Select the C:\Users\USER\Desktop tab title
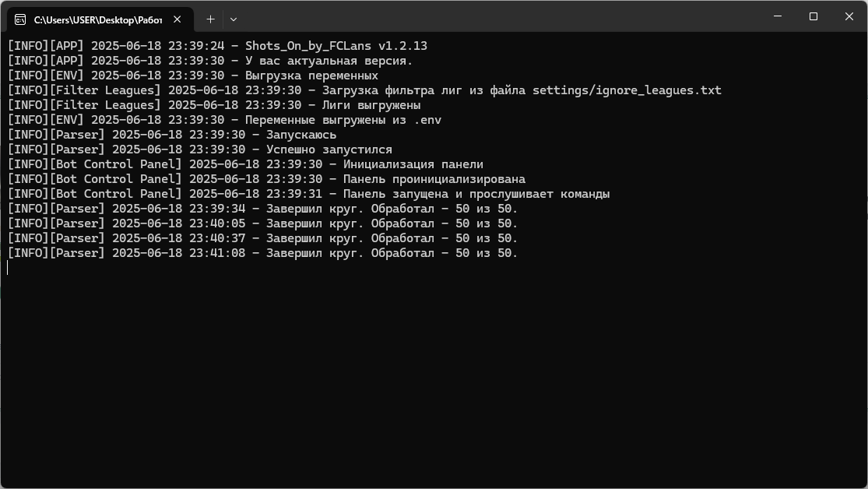Image resolution: width=868 pixels, height=489 pixels. pyautogui.click(x=97, y=19)
